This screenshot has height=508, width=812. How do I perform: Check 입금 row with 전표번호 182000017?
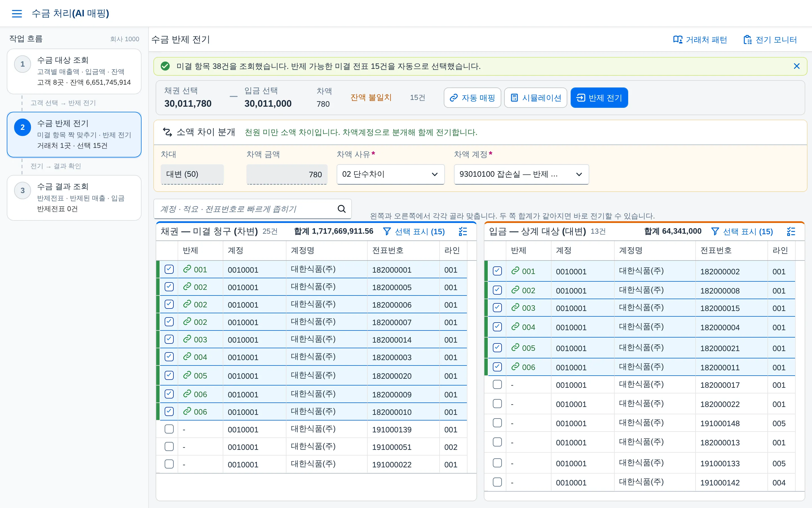(x=497, y=385)
